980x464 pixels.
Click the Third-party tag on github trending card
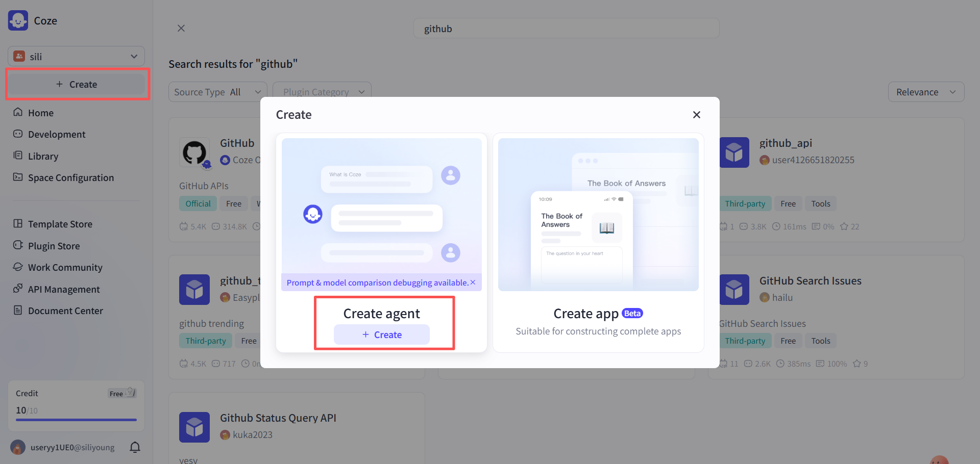206,341
